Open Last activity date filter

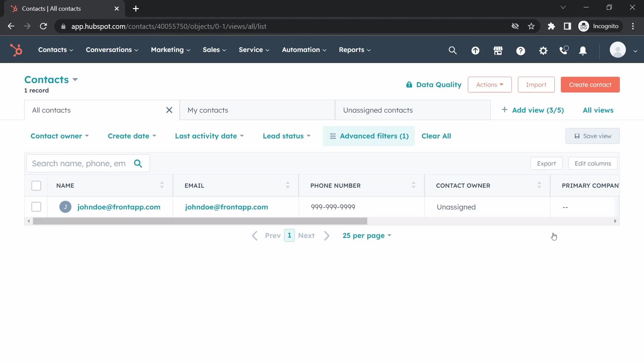pyautogui.click(x=209, y=136)
